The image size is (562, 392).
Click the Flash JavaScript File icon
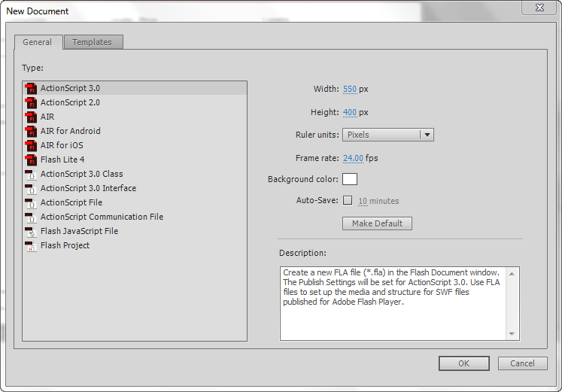pyautogui.click(x=31, y=232)
